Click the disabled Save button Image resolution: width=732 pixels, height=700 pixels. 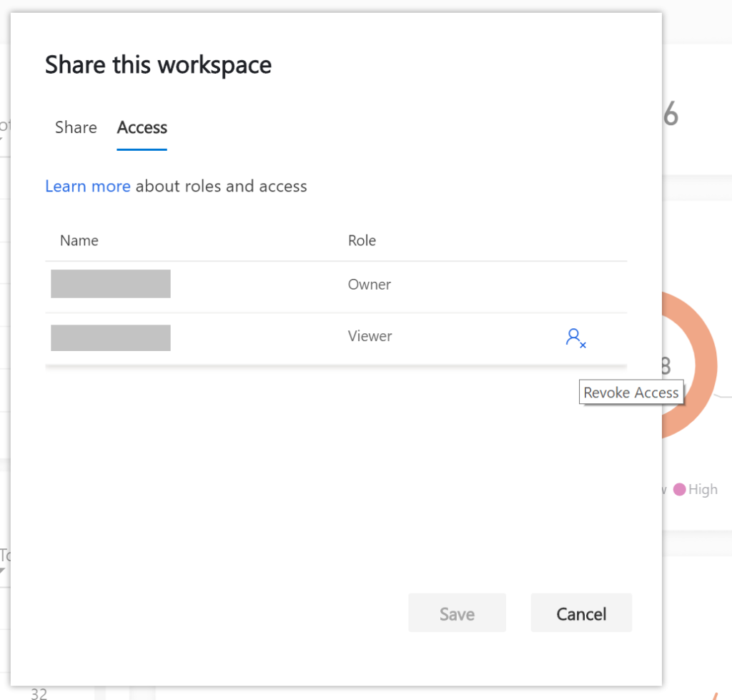(457, 613)
